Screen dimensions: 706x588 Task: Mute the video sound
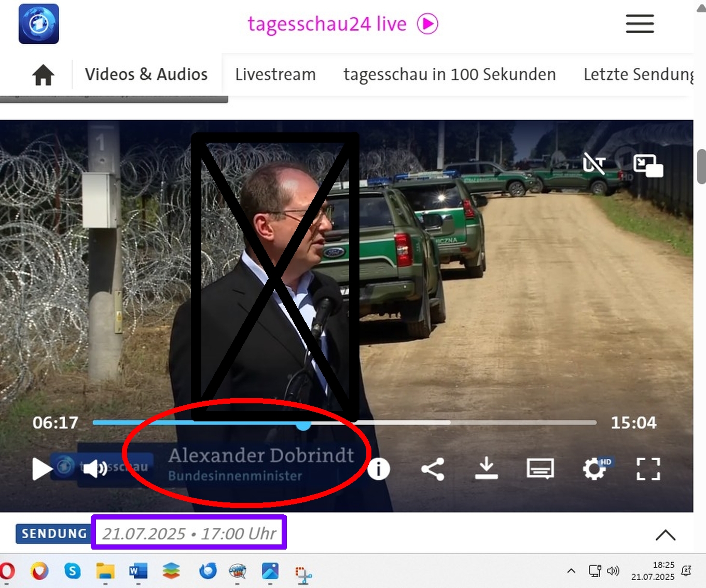pyautogui.click(x=94, y=469)
